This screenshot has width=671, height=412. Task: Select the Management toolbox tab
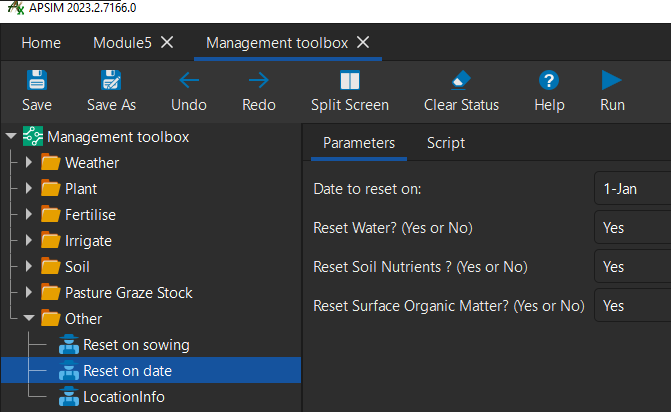click(277, 43)
